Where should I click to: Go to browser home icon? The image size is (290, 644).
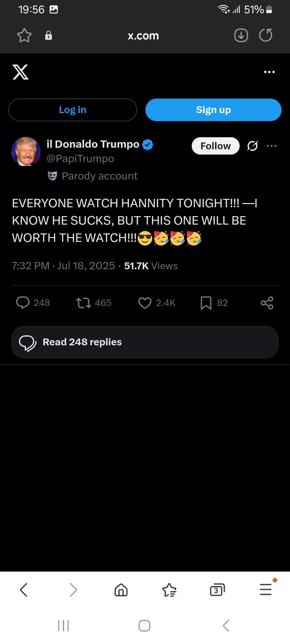[121, 590]
